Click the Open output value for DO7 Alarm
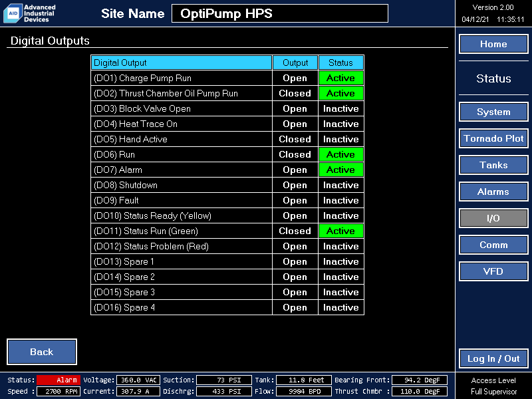 (x=295, y=170)
